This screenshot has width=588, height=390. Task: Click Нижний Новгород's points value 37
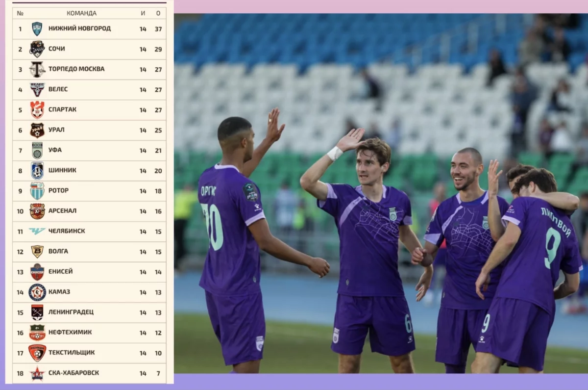(158, 29)
